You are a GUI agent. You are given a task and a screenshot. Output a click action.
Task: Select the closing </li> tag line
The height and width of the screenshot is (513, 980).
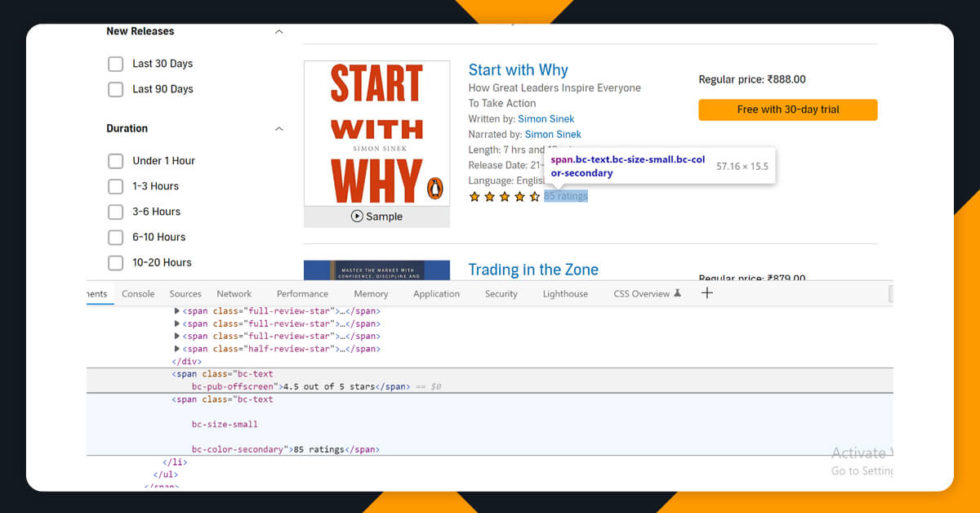175,462
